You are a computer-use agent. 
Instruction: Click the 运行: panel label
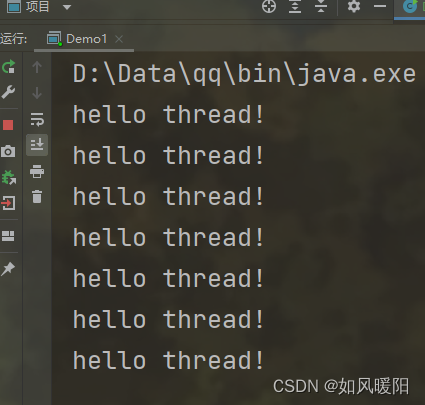(x=14, y=39)
